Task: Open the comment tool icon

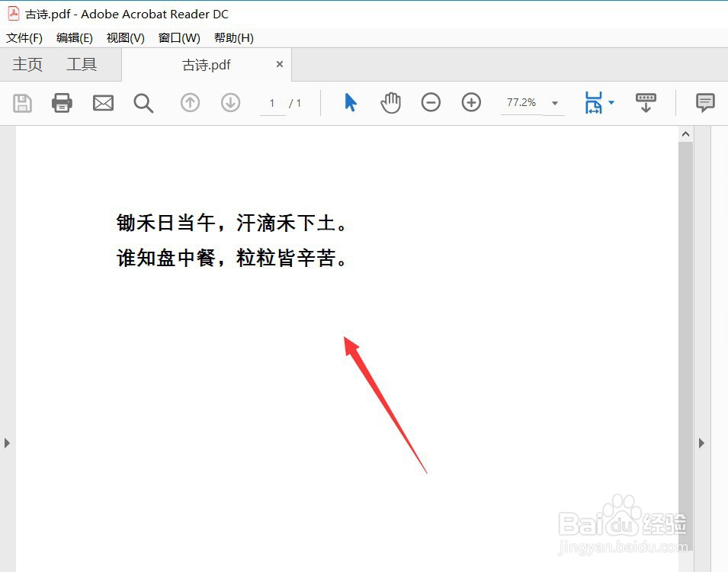Action: [705, 103]
